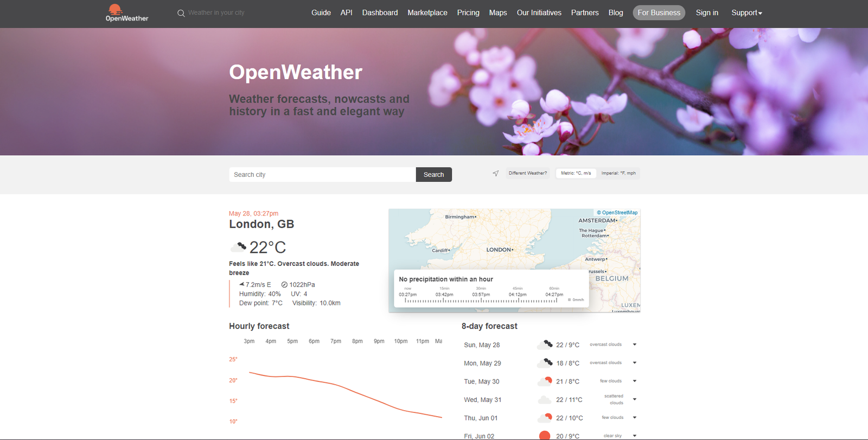Expand the Mon, May 29 forecast row
This screenshot has width=868, height=440.
634,363
